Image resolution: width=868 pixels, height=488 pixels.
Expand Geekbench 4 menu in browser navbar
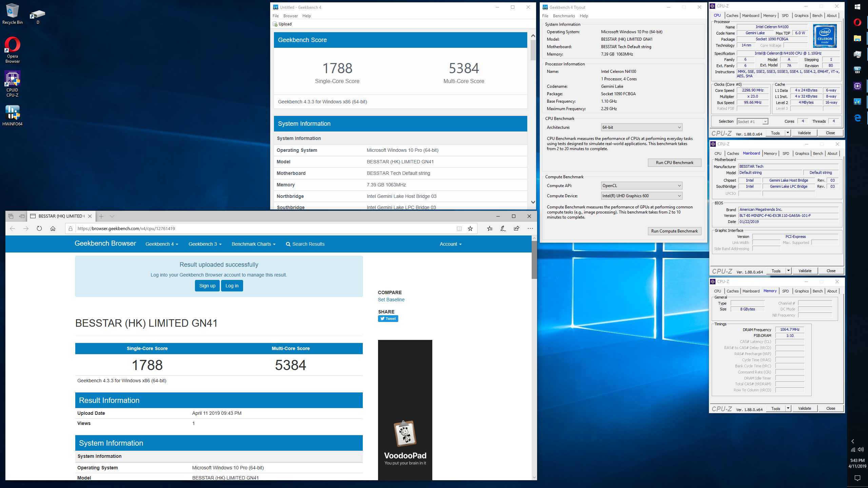[162, 244]
